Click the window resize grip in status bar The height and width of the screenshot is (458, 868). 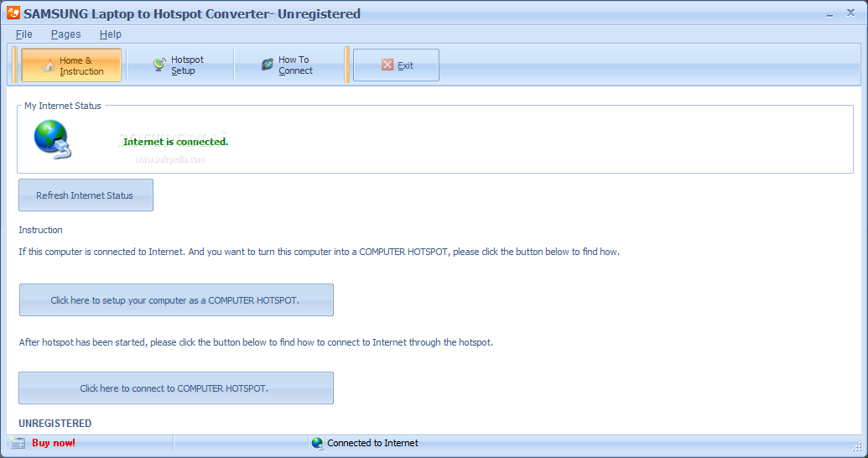(858, 445)
